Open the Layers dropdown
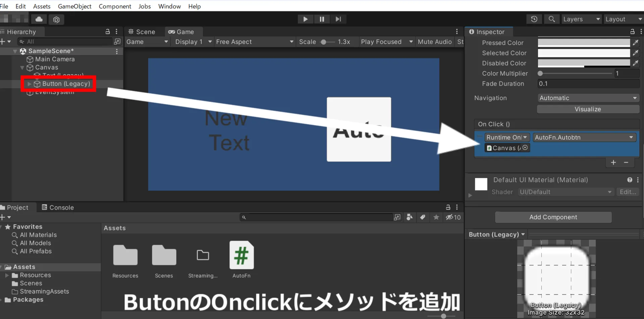Viewport: 644px width, 319px height. (581, 19)
